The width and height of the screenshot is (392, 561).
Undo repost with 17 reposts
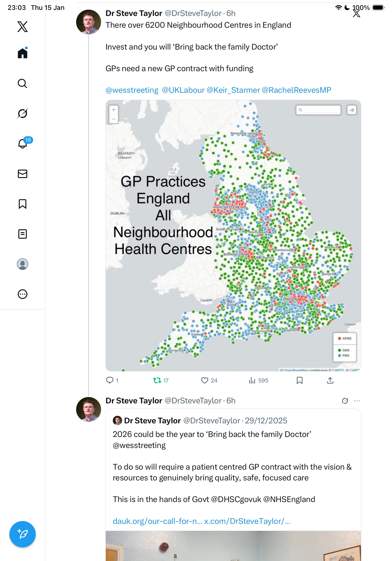tap(157, 380)
